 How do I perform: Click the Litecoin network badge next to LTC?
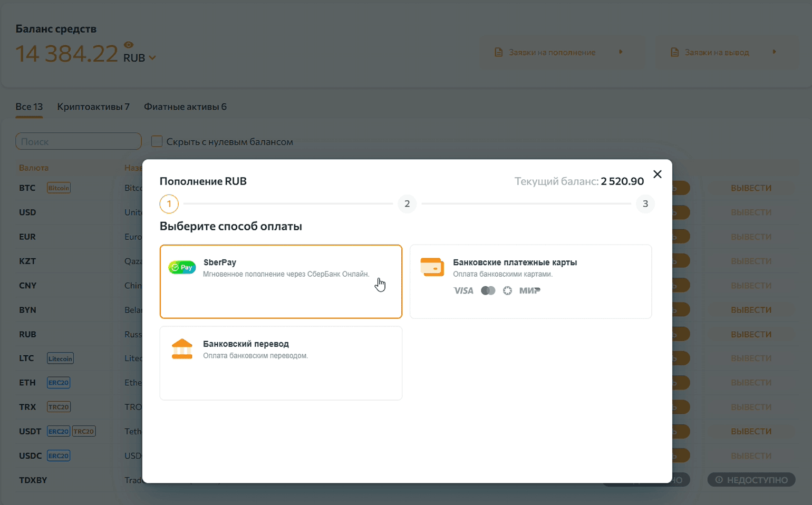pos(60,358)
